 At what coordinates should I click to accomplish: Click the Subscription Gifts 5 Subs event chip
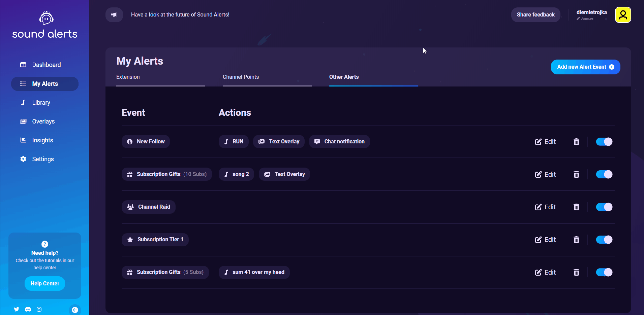click(x=165, y=272)
